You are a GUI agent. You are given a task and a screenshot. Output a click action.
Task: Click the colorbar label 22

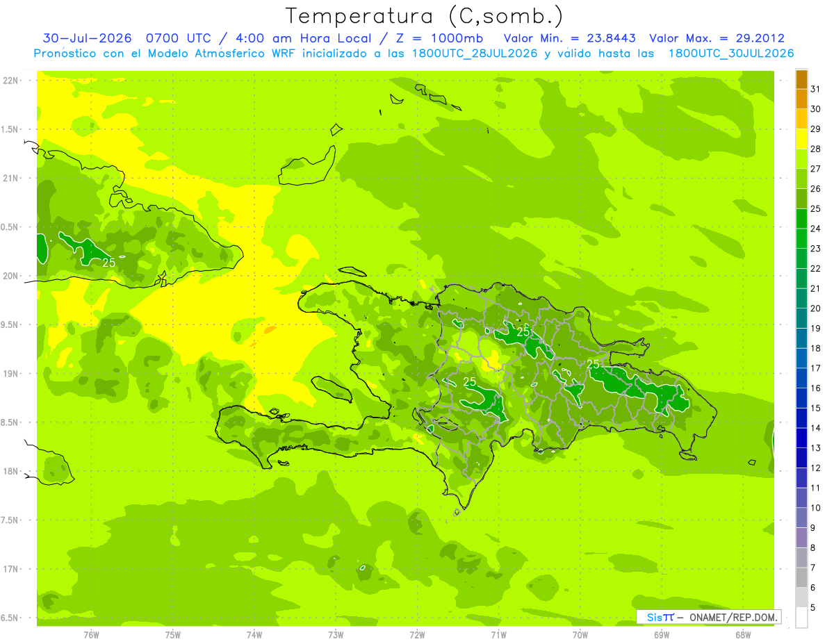click(x=816, y=269)
